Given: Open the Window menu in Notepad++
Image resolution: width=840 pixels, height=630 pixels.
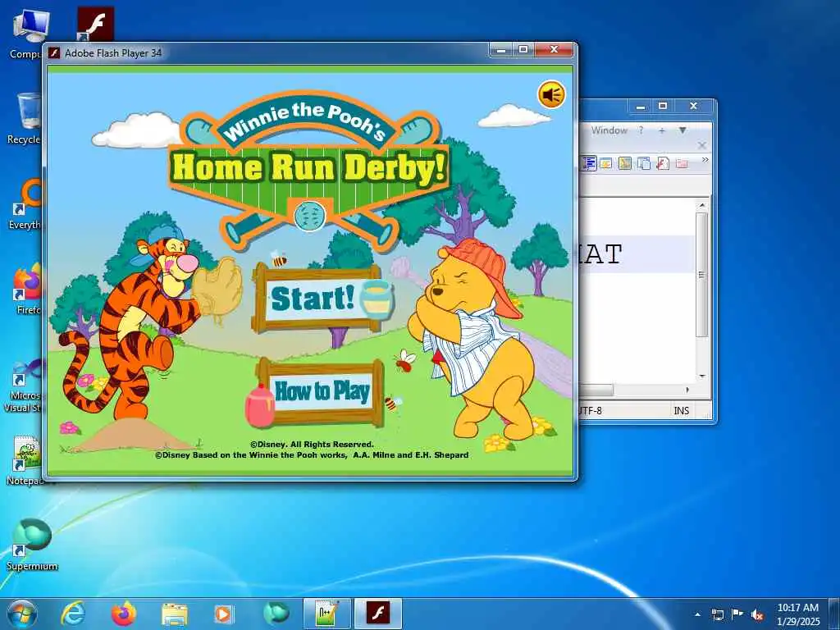Looking at the screenshot, I should tap(609, 130).
